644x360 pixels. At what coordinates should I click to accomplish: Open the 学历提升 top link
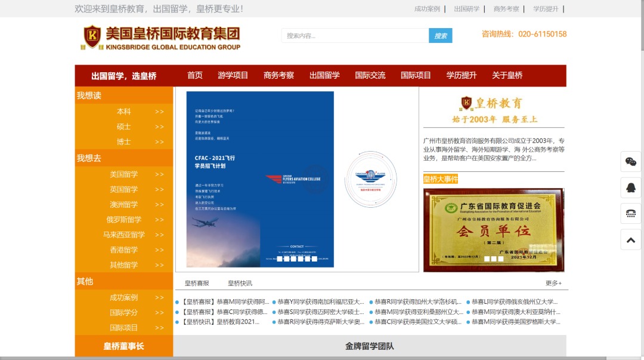[546, 8]
